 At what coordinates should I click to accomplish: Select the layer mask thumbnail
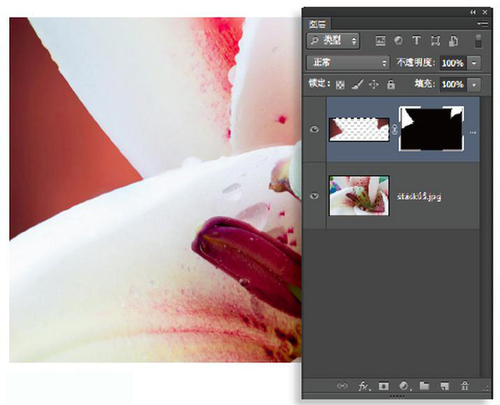pos(431,129)
